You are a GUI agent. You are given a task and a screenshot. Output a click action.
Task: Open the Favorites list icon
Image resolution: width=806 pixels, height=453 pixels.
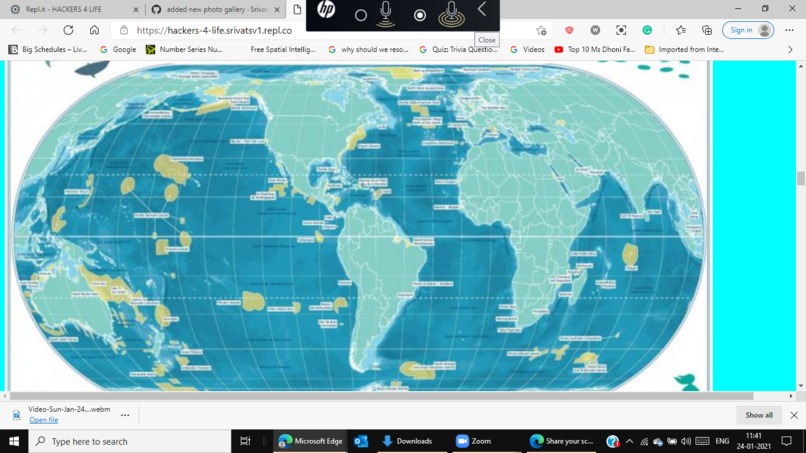[x=681, y=30]
